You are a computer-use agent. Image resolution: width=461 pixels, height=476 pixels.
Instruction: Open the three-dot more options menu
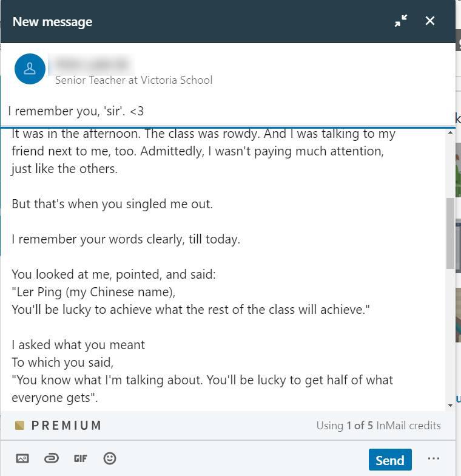(x=433, y=458)
